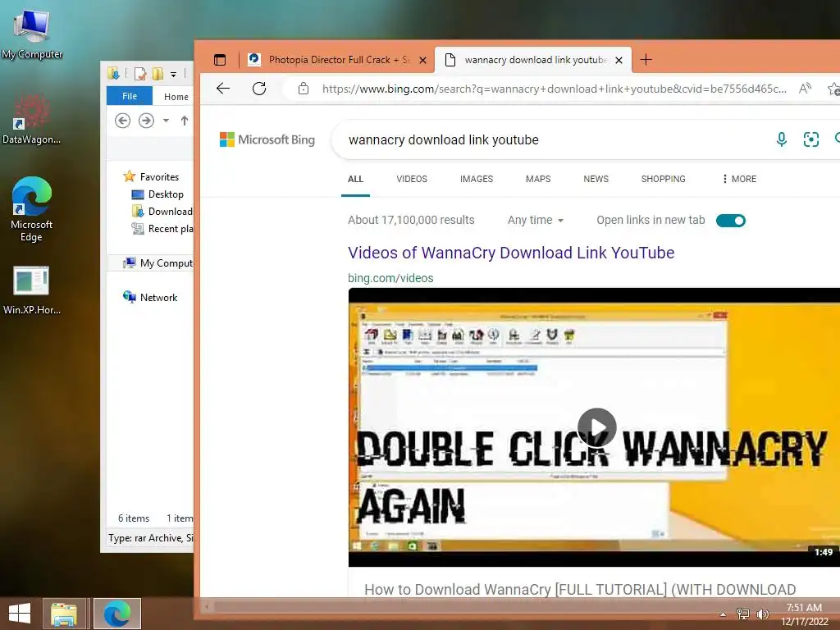Open Videos of WannaCry Download Link YouTube

click(x=511, y=253)
